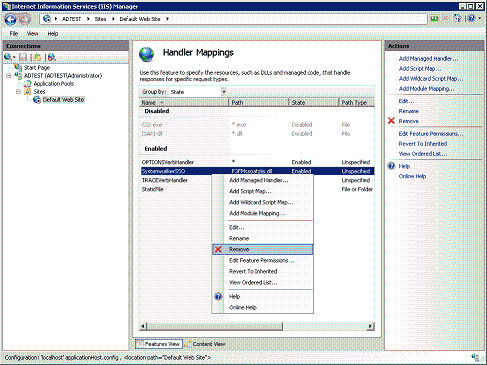Click the globe icon in address bar
The height and width of the screenshot is (365, 487).
click(47, 19)
